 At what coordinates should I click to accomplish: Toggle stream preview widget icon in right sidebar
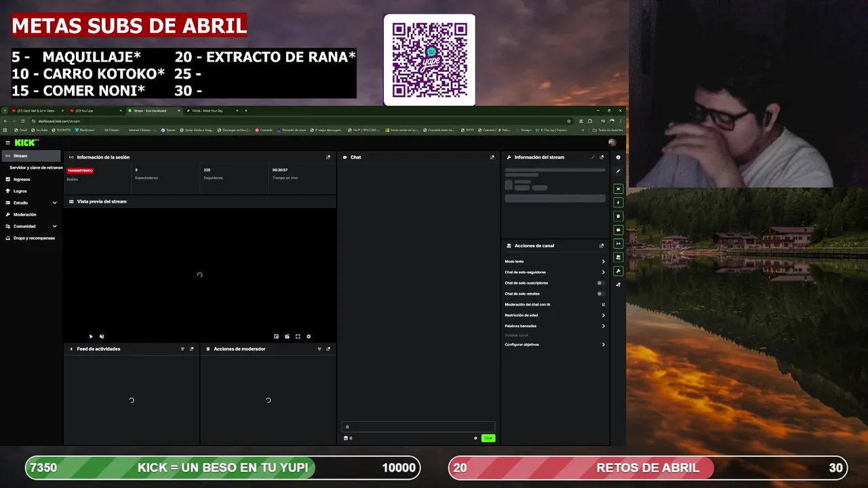(x=618, y=188)
